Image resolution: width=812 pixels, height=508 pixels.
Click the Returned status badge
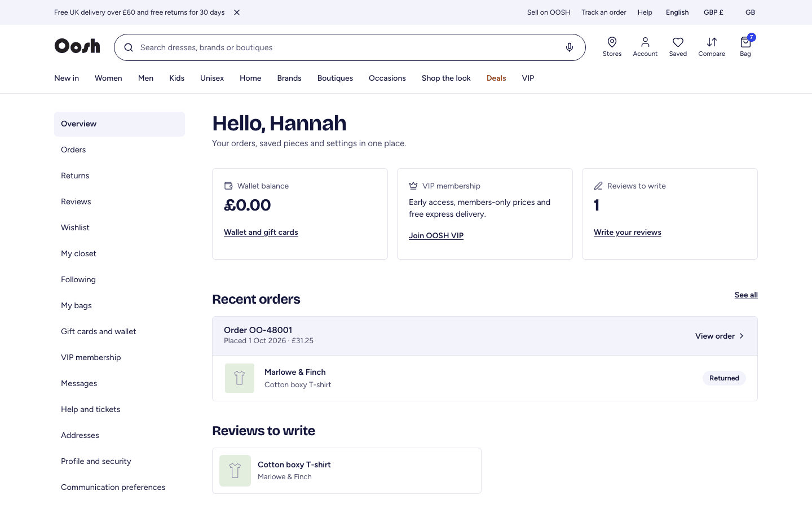[724, 378]
